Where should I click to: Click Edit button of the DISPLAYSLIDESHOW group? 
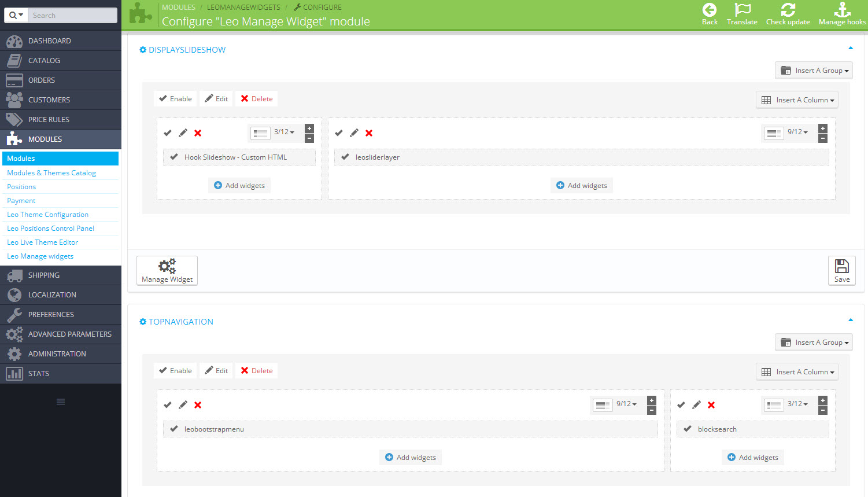click(x=216, y=99)
